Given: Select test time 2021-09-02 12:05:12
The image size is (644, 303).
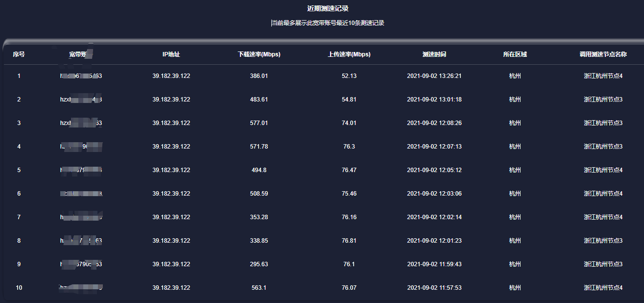Looking at the screenshot, I should [x=434, y=170].
